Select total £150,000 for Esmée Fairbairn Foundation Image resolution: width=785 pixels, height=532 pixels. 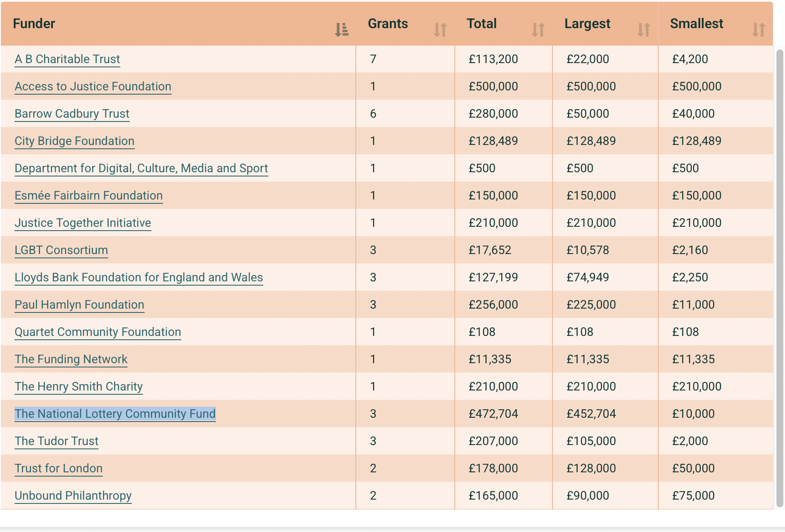493,196
